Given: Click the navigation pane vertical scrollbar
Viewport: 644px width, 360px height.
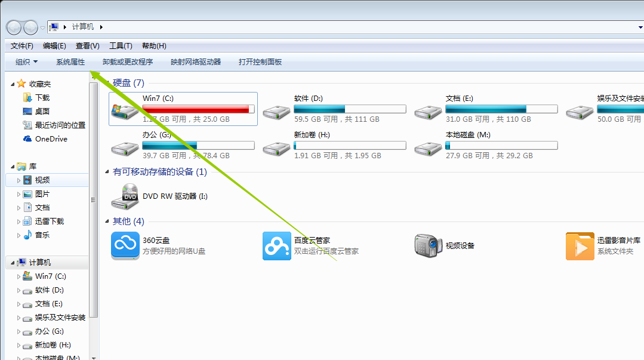Looking at the screenshot, I should coord(94,200).
